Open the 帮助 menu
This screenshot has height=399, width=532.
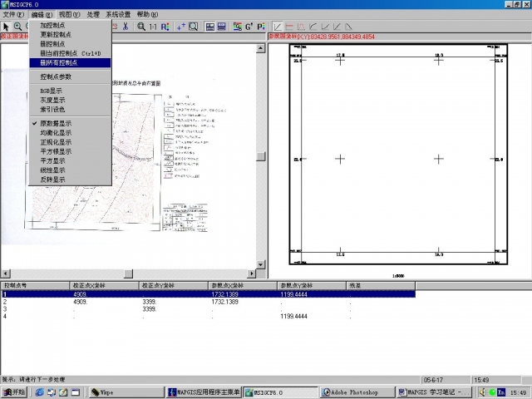(147, 15)
